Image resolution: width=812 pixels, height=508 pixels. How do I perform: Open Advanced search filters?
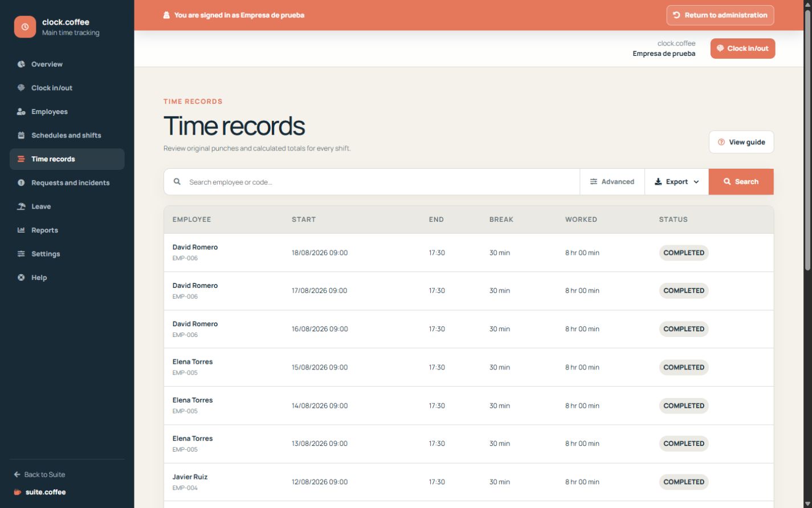click(612, 182)
